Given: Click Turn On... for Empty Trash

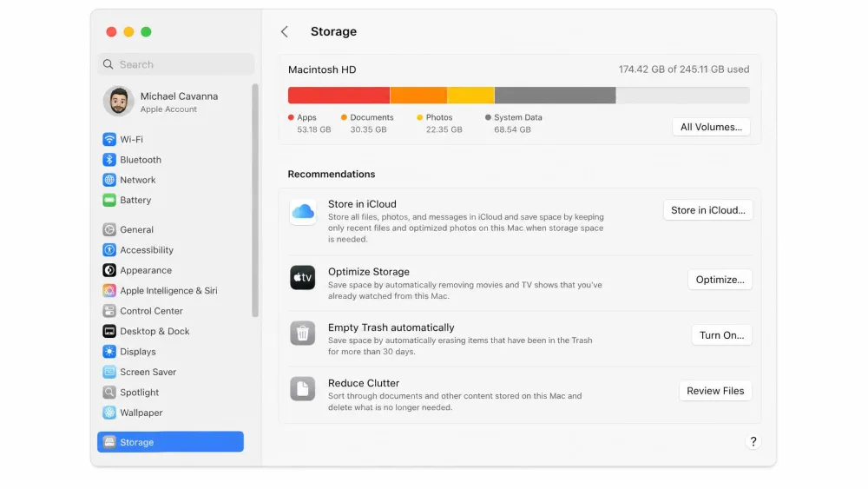Looking at the screenshot, I should (722, 335).
